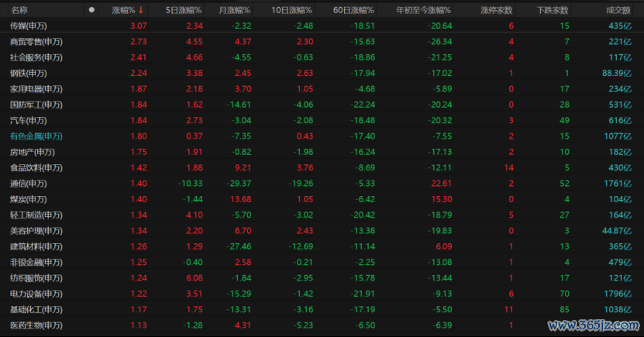Click the 年初至今涨幅% column header
644x337 pixels.
[x=423, y=10]
